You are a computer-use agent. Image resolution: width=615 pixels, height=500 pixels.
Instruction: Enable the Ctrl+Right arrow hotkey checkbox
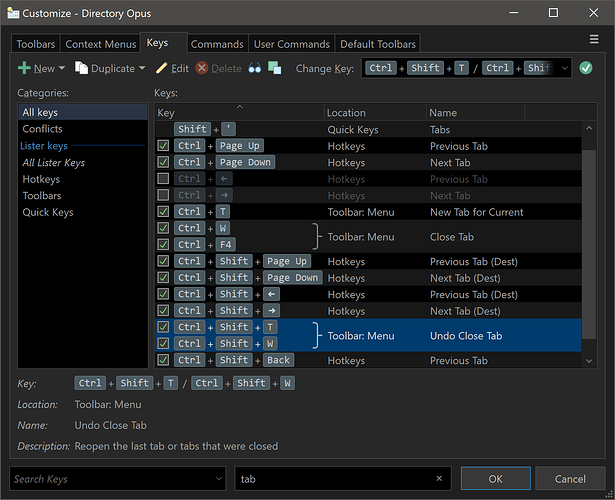[x=163, y=195]
